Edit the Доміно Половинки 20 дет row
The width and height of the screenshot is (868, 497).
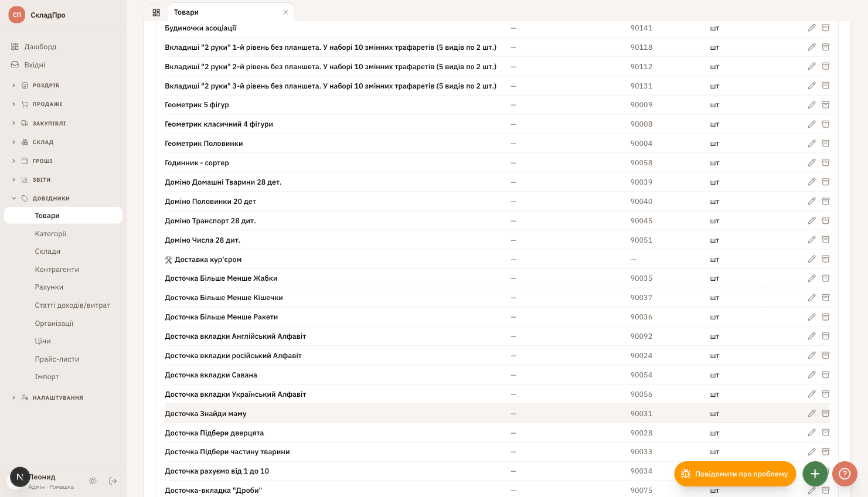[x=812, y=202]
